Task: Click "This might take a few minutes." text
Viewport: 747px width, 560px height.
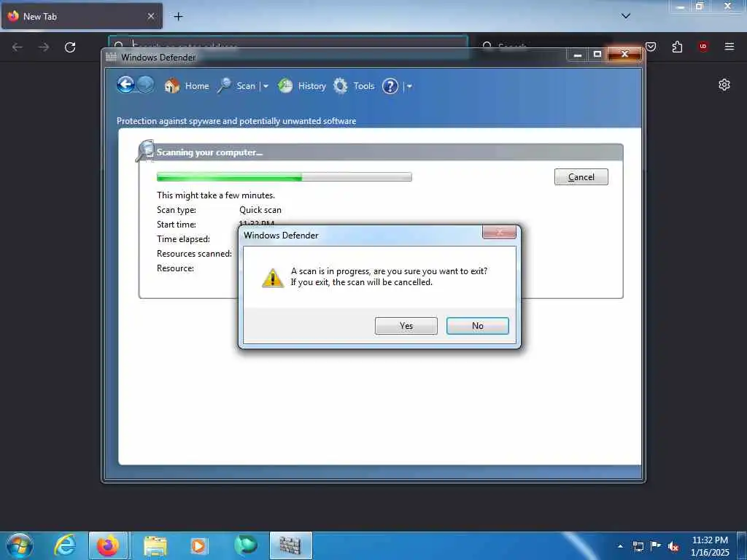Action: (216, 195)
